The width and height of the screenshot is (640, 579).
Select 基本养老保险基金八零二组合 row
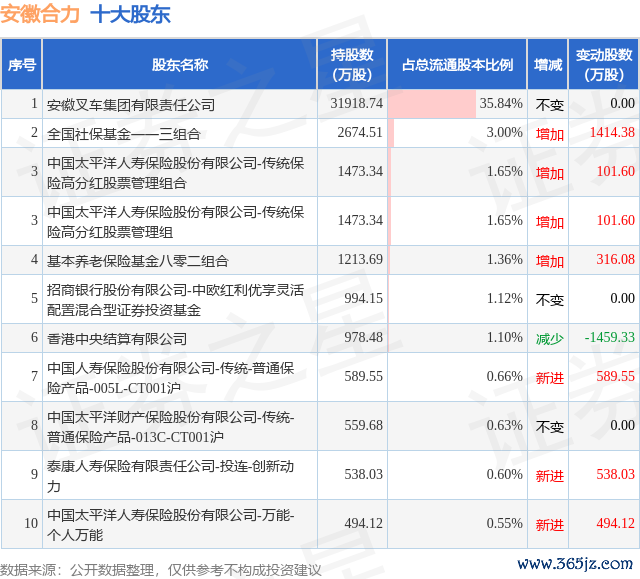click(138, 260)
